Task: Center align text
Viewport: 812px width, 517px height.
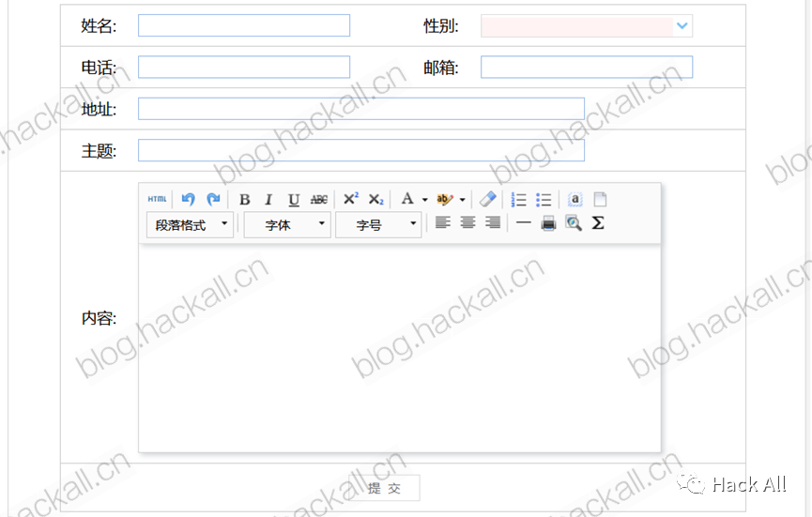Action: [x=467, y=223]
